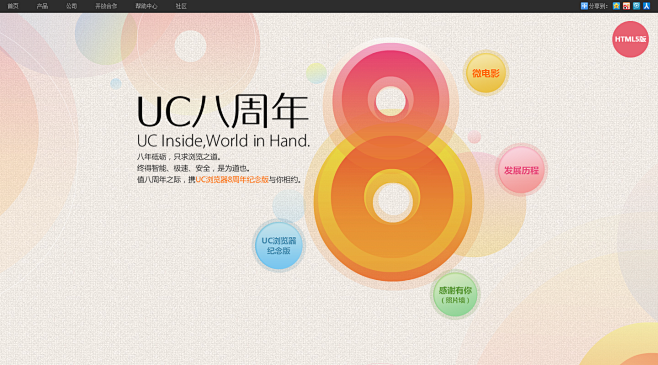Click the blue UC浏览器纪念版 bubble
This screenshot has width=658, height=365.
pos(279,246)
